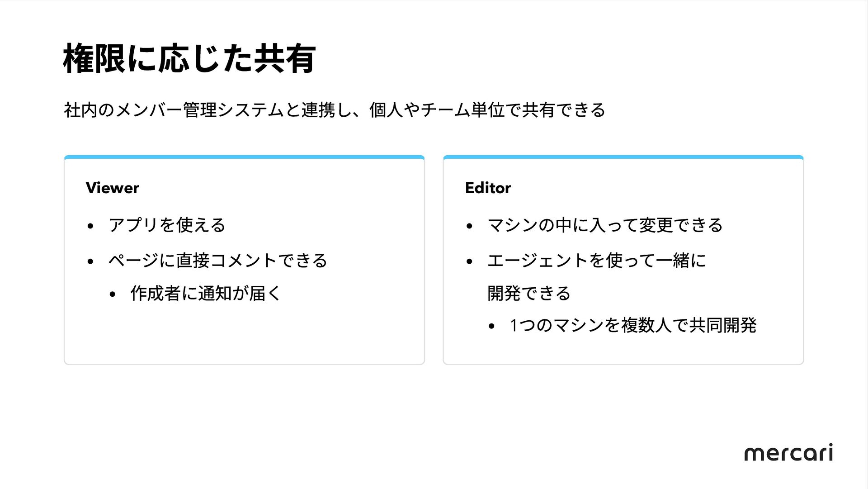Click the bullet エージェントを使って一緒に
The width and height of the screenshot is (868, 489).
597,260
